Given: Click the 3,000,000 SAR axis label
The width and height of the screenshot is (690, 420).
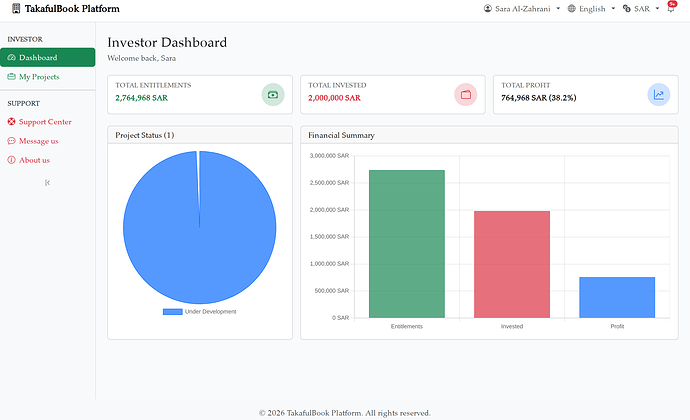Looking at the screenshot, I should [x=329, y=156].
